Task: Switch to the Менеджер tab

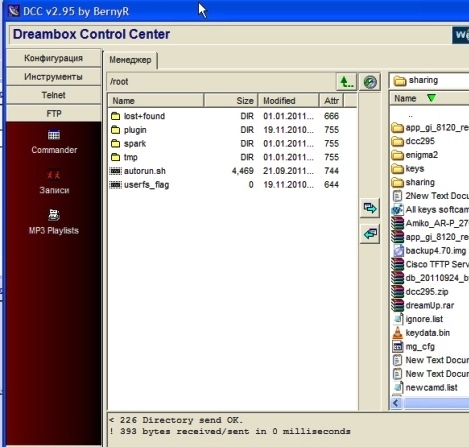Action: (x=130, y=60)
